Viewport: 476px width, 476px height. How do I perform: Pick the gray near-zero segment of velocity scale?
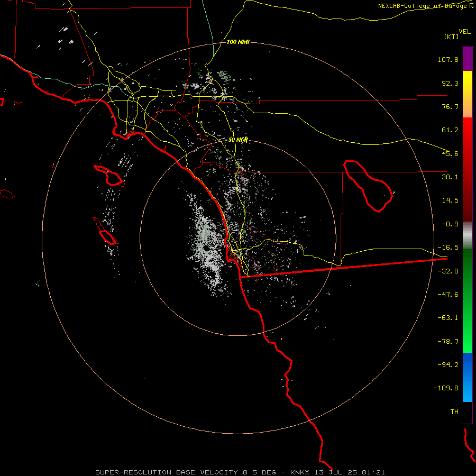(467, 235)
